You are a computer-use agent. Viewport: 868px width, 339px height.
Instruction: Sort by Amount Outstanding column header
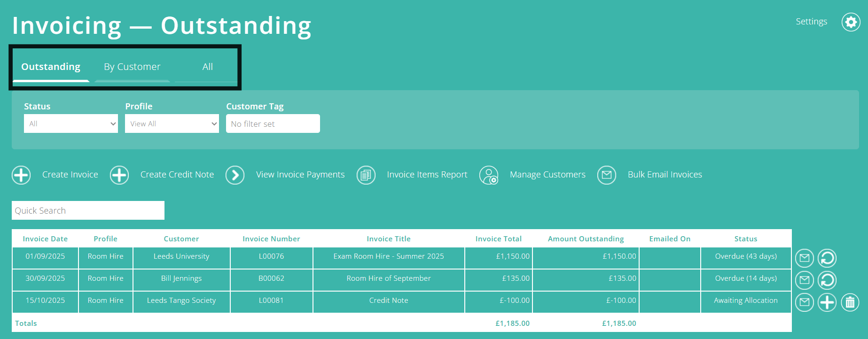click(x=586, y=239)
